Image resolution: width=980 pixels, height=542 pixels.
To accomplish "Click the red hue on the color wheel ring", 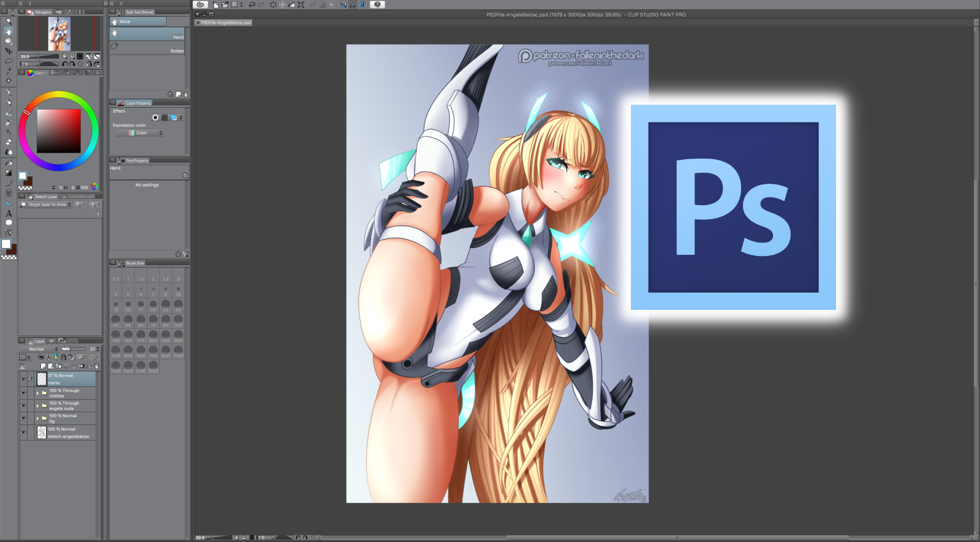I will pos(27,112).
